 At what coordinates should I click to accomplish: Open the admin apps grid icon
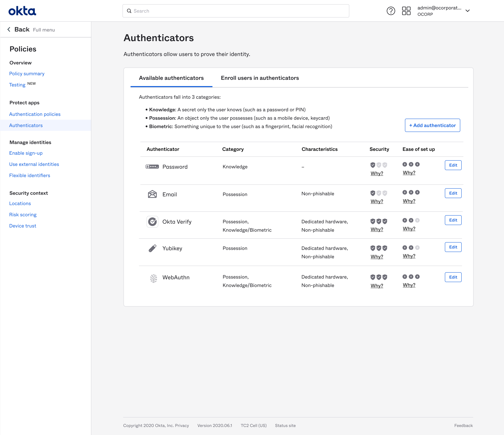(406, 11)
